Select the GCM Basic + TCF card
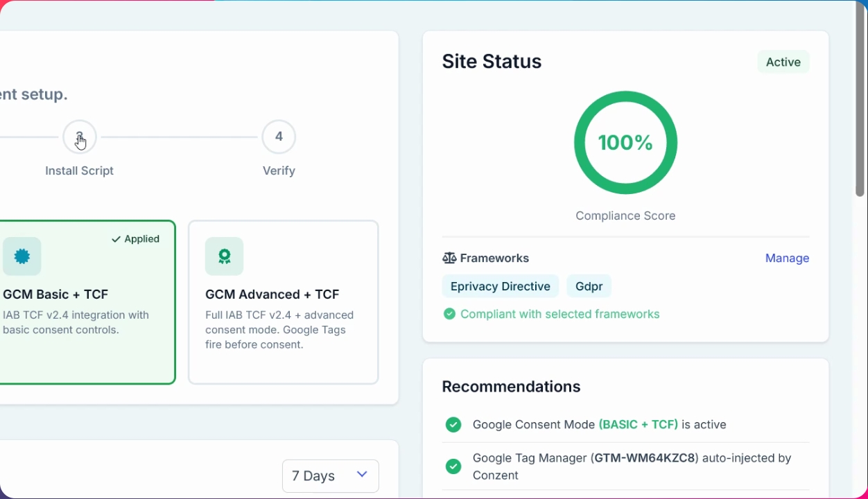Image resolution: width=868 pixels, height=499 pixels. [x=87, y=302]
